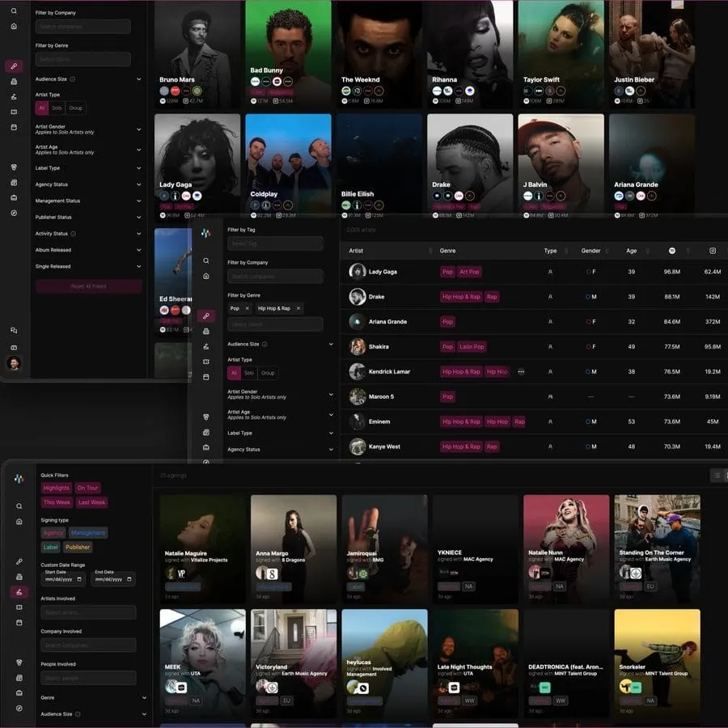Remove the Pop genre filter chip

point(247,308)
